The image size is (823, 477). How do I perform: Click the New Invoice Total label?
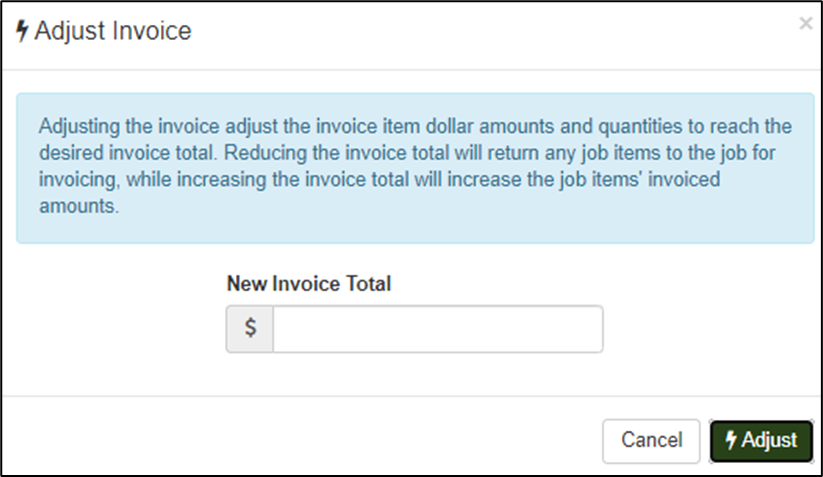coord(309,284)
